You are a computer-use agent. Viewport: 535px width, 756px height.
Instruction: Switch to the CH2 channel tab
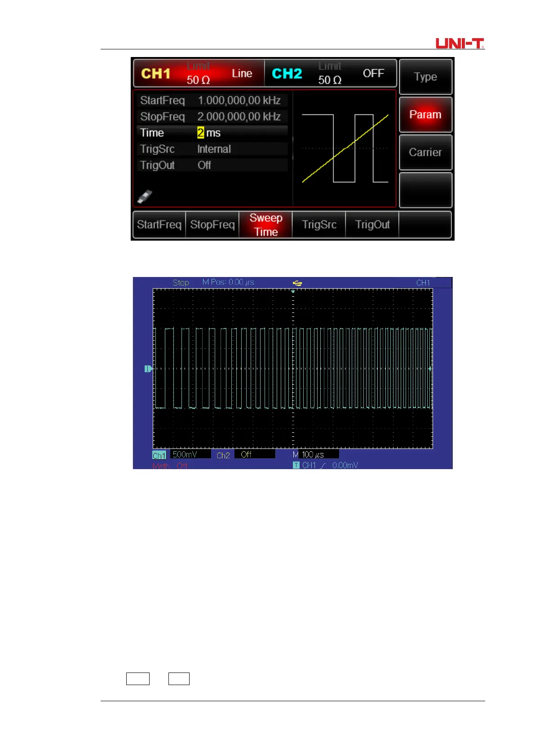tap(331, 73)
